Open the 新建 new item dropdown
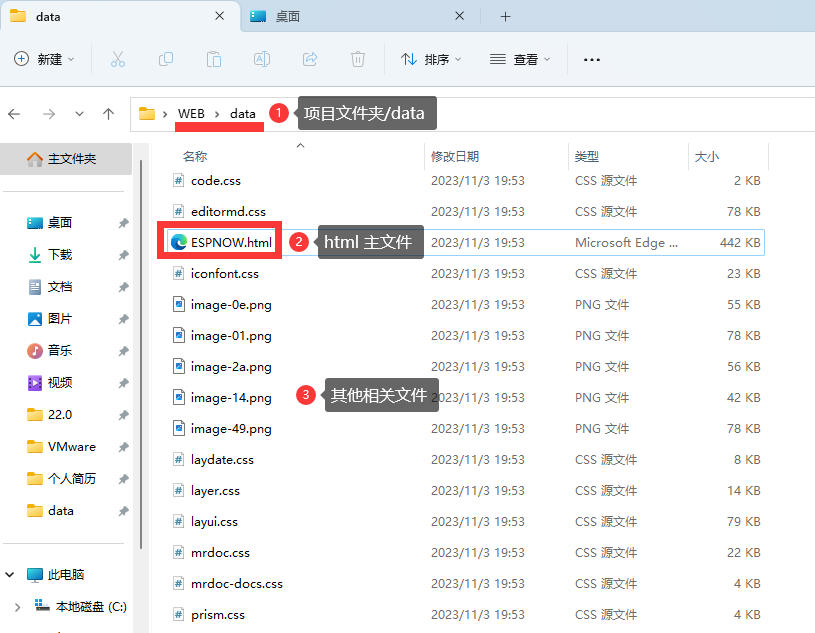This screenshot has height=633, width=815. (x=44, y=59)
